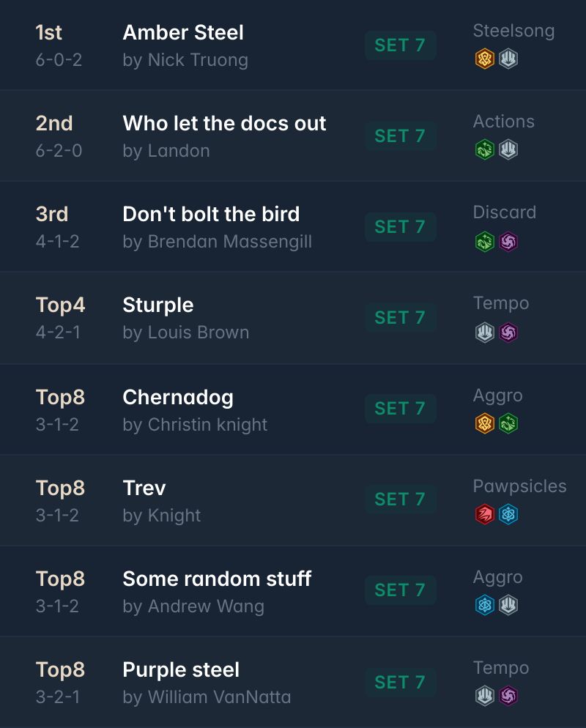Select SET 7 badge on Amber Steel
This screenshot has width=586, height=728.
(x=400, y=45)
